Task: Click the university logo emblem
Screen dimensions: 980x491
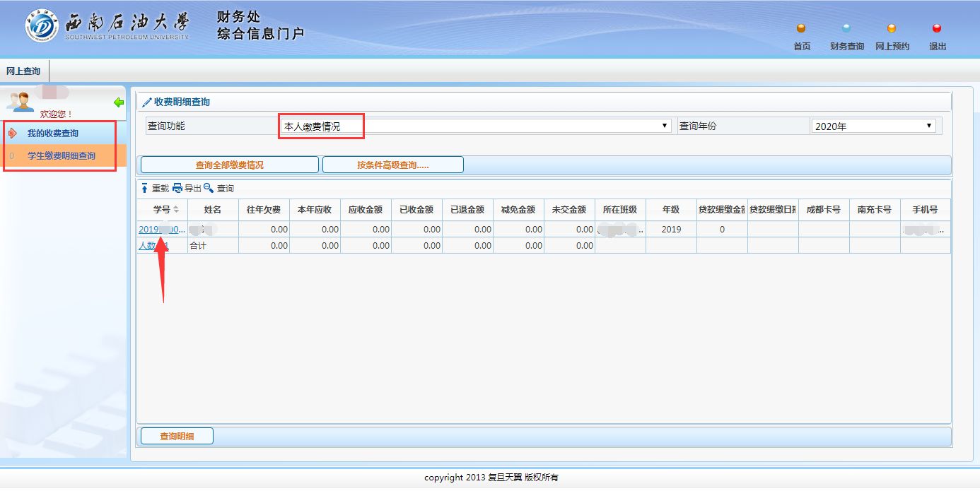Action: point(42,26)
